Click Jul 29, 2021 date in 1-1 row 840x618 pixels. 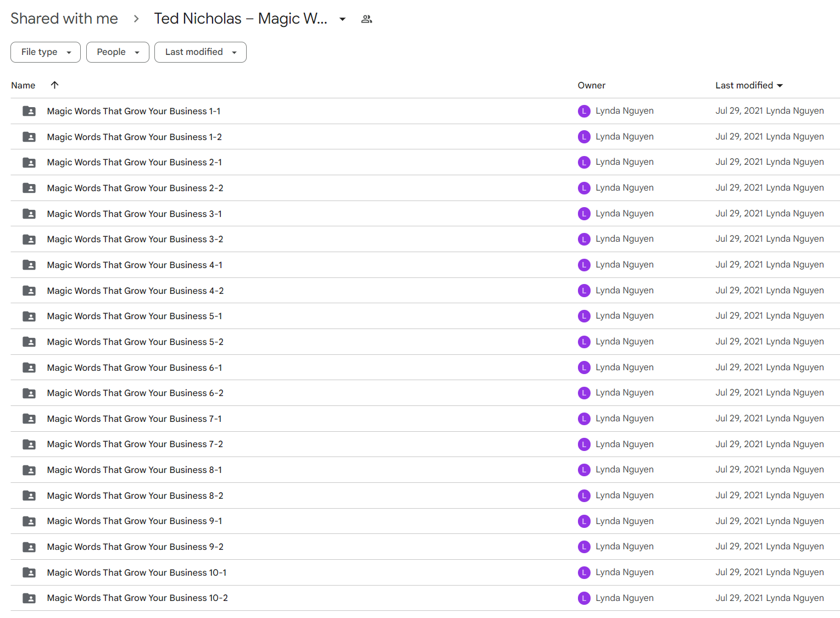(739, 111)
